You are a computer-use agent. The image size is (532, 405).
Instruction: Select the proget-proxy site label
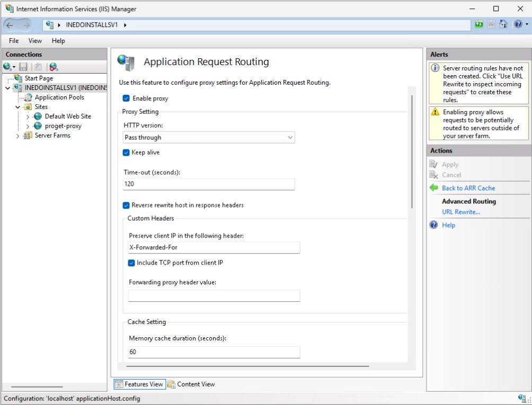point(63,126)
